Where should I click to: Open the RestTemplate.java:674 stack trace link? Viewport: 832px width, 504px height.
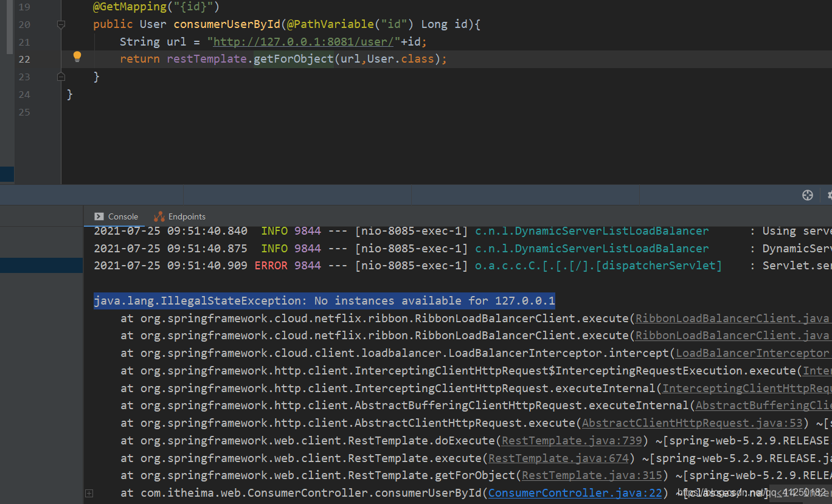pos(558,458)
